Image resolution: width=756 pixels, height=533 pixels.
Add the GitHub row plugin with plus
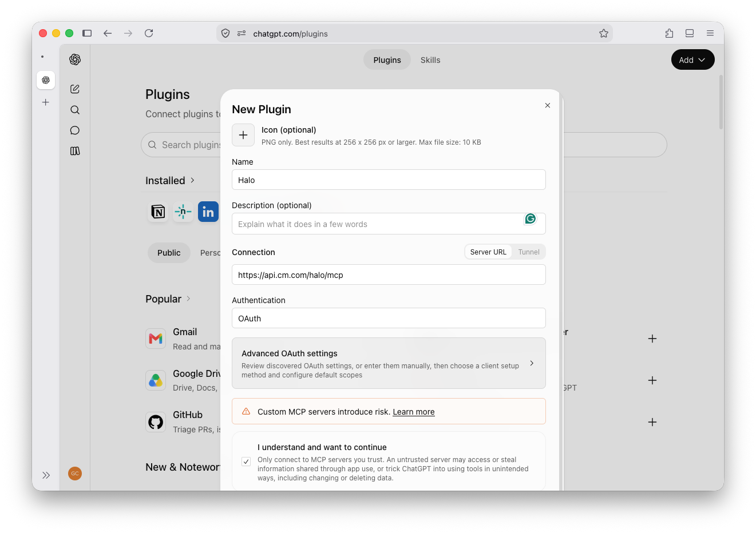652,422
